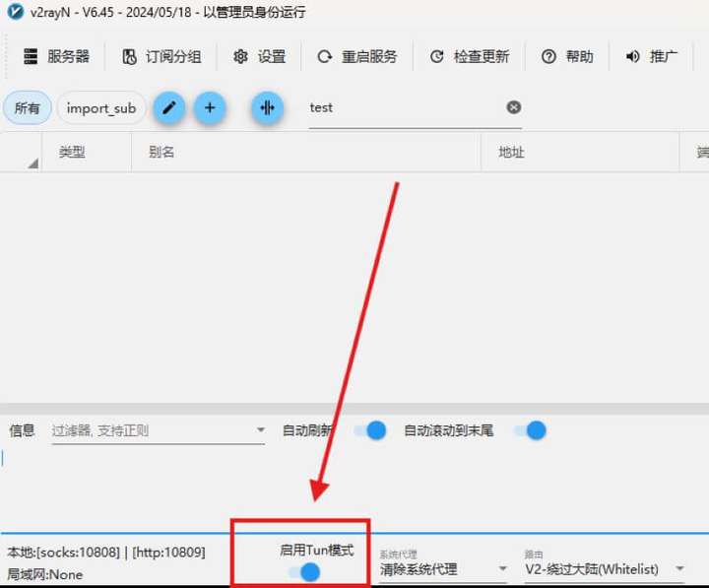
Task: Open the 帮助 help menu
Action: coord(567,56)
